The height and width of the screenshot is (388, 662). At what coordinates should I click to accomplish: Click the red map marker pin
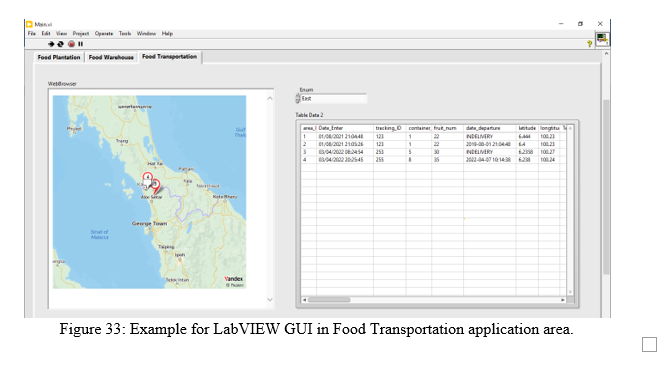pyautogui.click(x=156, y=186)
